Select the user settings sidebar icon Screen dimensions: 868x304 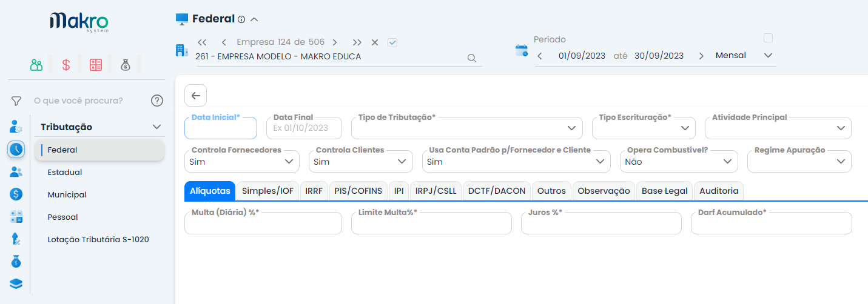16,127
